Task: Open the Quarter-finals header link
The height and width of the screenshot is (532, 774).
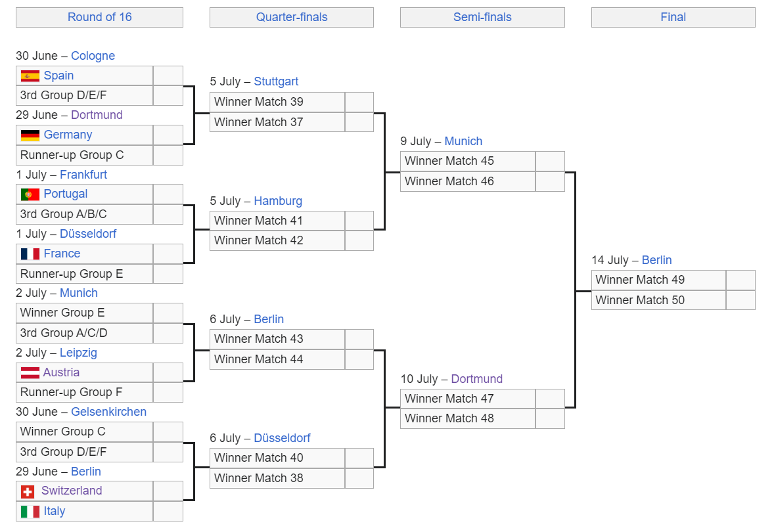Action: (x=292, y=17)
